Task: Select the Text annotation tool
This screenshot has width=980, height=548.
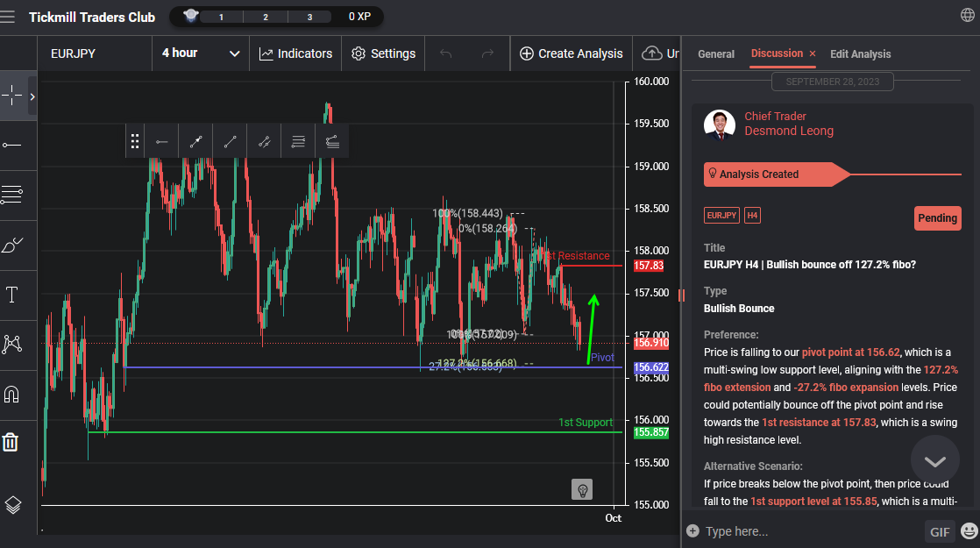Action: click(12, 295)
